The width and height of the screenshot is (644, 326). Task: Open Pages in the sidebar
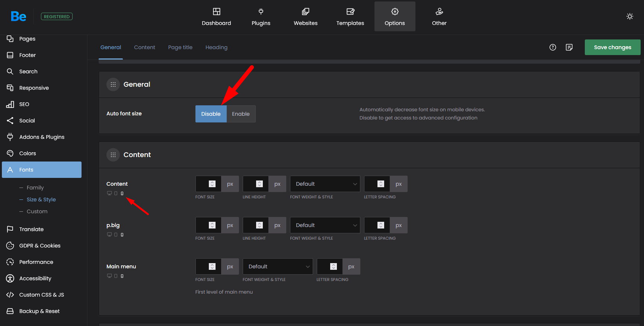coord(42,39)
